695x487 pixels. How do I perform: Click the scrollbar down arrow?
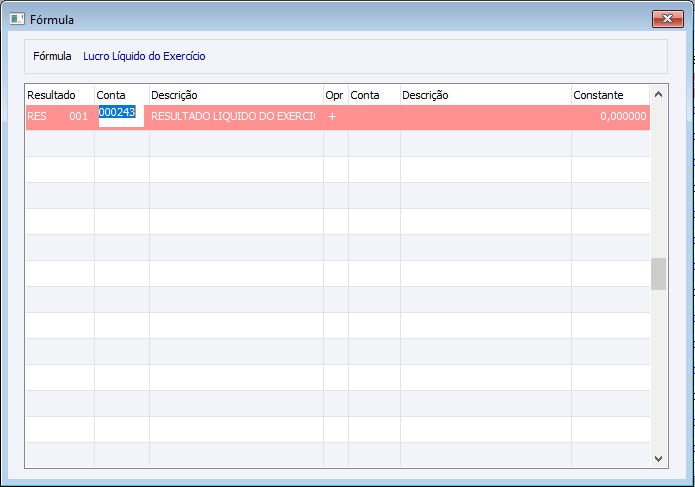point(658,459)
